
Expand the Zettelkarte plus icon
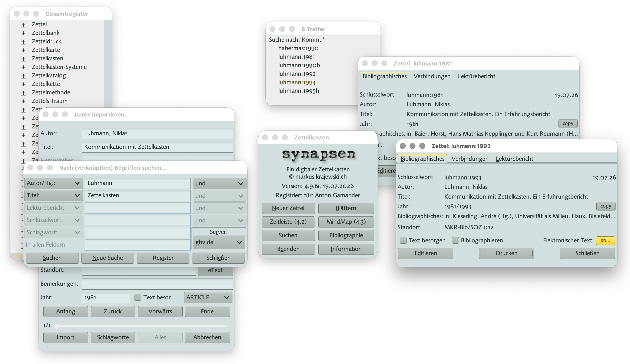[x=23, y=50]
